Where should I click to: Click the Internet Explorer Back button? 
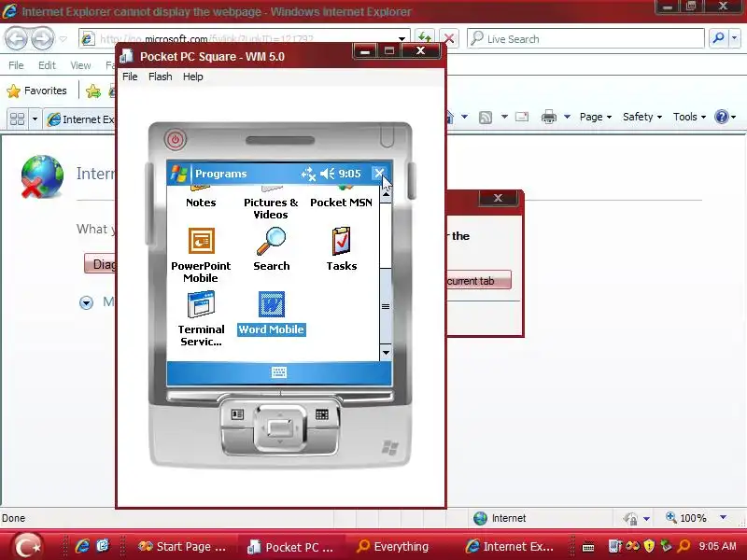coord(17,39)
